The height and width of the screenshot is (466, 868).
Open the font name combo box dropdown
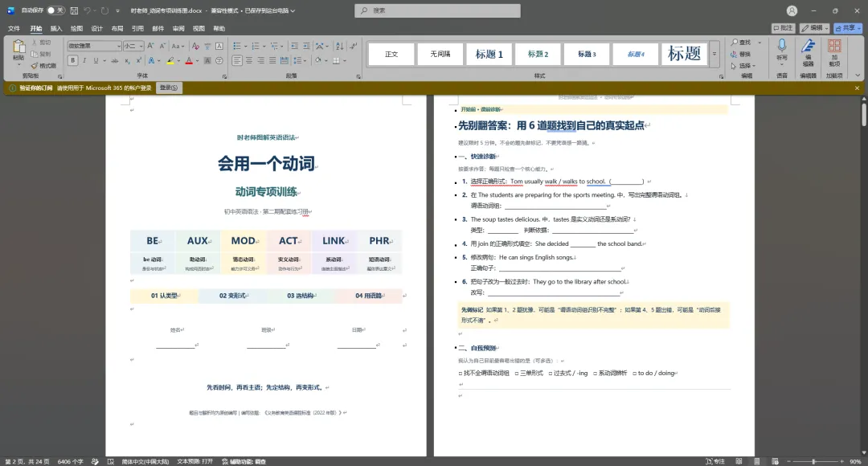coord(118,46)
